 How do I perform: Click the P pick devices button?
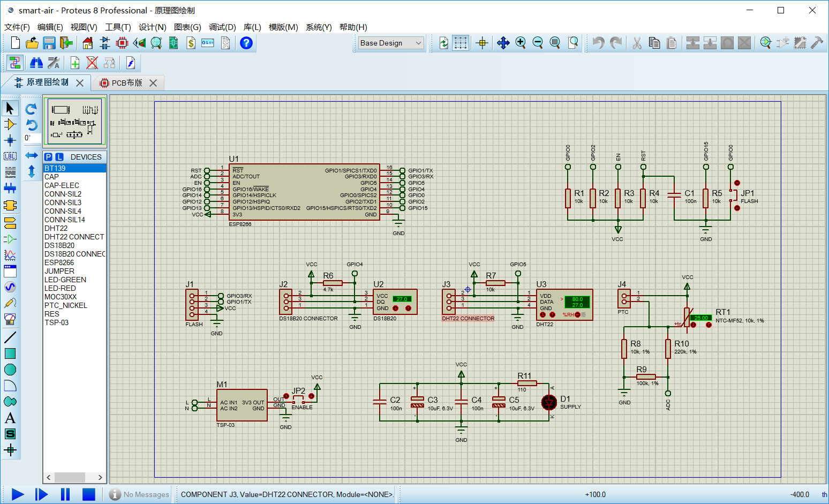[x=49, y=157]
